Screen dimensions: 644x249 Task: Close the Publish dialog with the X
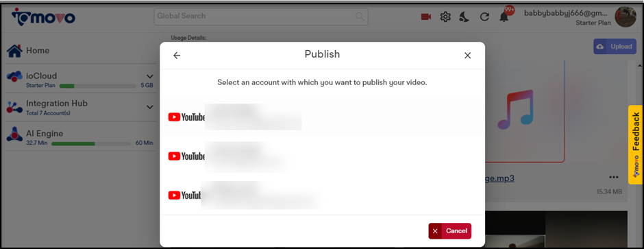[467, 56]
